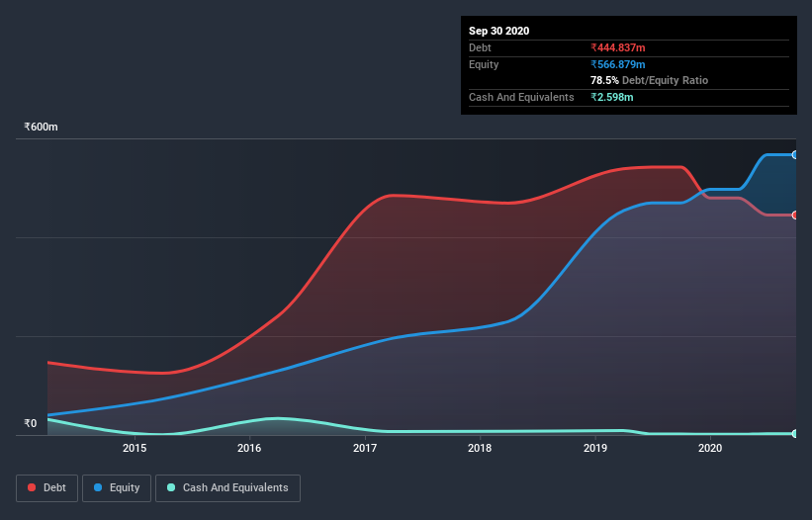Viewport: 812px width, 520px height.
Task: Toggle Cash And Equivalents legend button
Action: coord(227,488)
